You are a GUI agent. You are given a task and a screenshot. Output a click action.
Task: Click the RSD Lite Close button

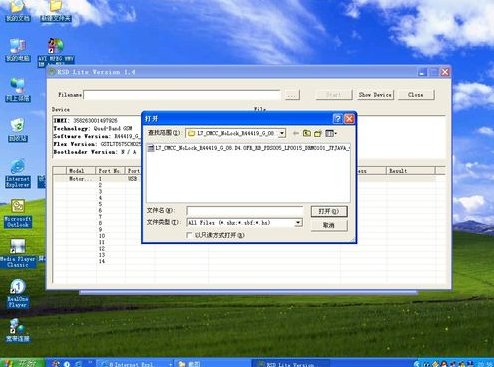tap(416, 95)
